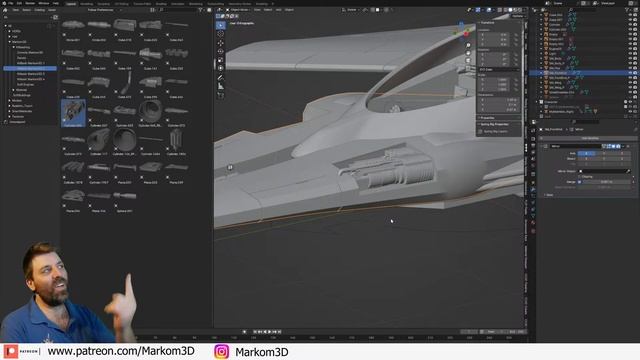Select the SciFi Engines catalog
This screenshot has height=360, width=640.
click(25, 84)
